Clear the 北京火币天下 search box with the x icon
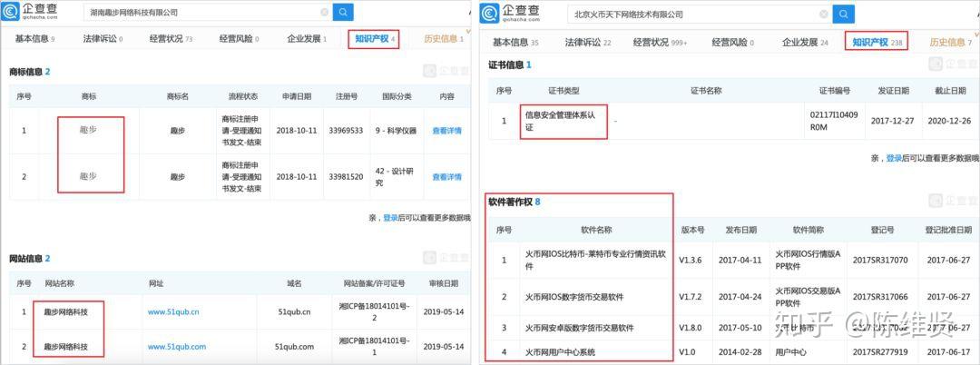 822,14
